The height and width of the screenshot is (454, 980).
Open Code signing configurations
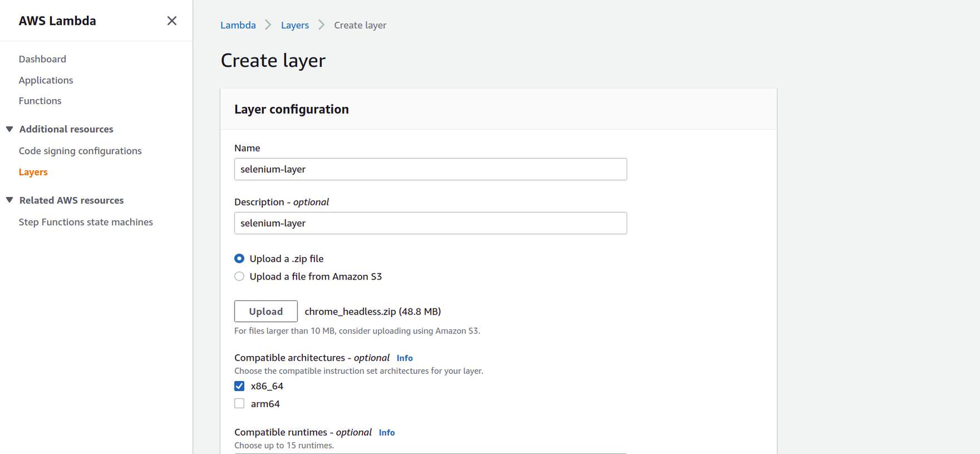click(80, 151)
